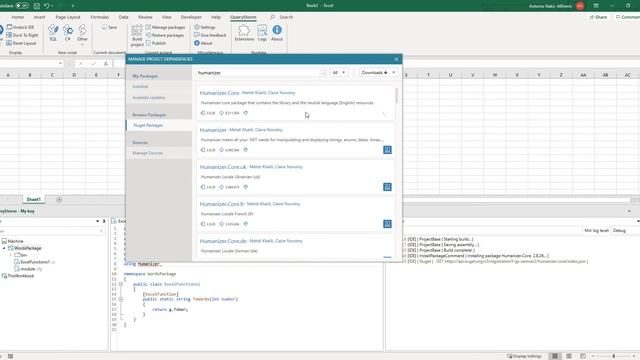This screenshot has width=640, height=360.
Task: Click the Share button
Action: tap(598, 17)
